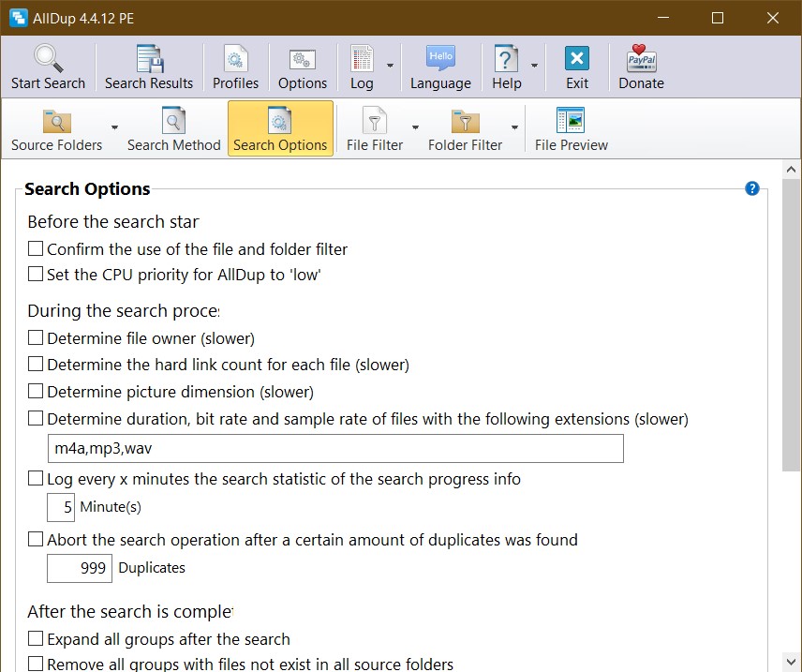Expand the Source Folders dropdown arrow
Screen dimensions: 802x672
(114, 127)
